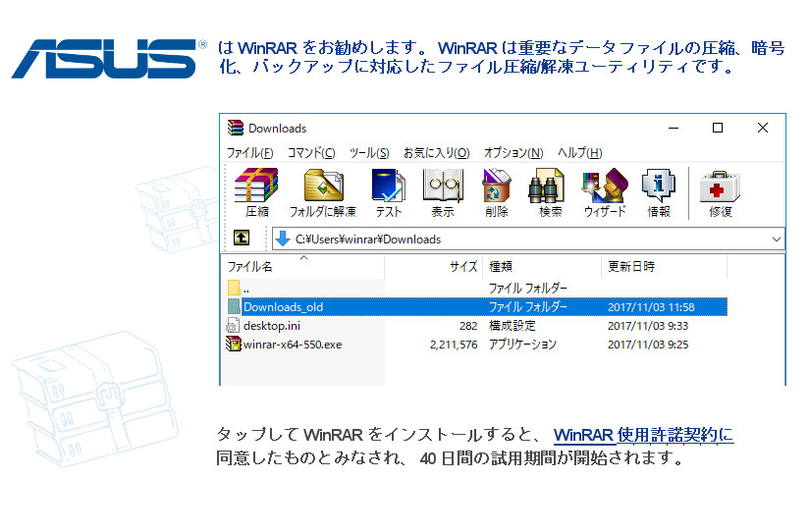Screen dimensions: 810x532
Task: Open the ファイル(F) menu
Action: pyautogui.click(x=249, y=153)
